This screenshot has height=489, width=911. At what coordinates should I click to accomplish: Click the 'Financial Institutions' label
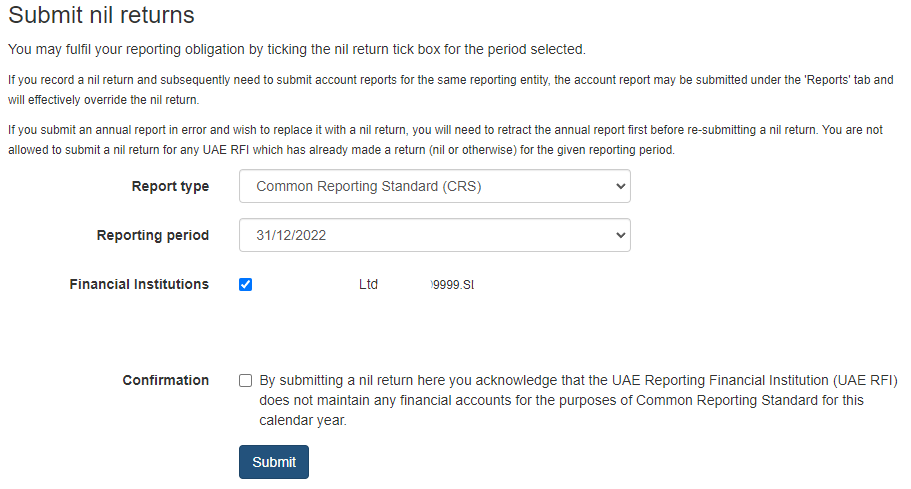(x=139, y=284)
